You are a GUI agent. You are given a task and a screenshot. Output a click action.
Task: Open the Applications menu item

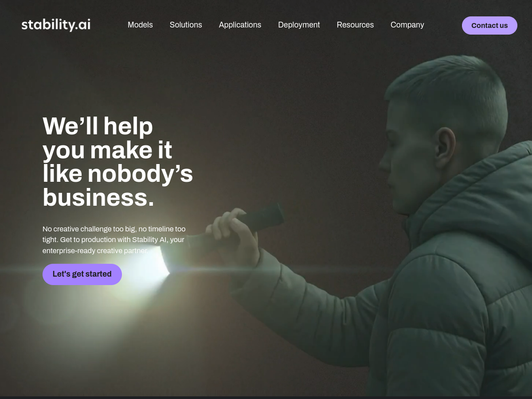point(240,25)
